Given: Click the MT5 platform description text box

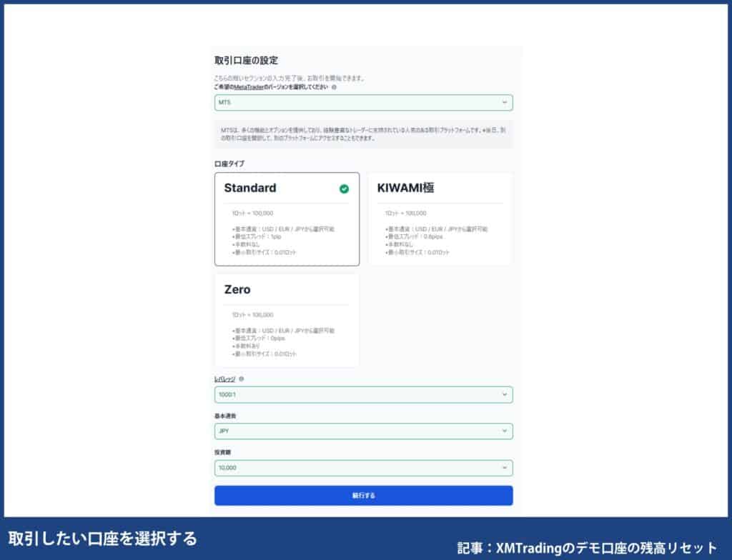Looking at the screenshot, I should pos(364,134).
